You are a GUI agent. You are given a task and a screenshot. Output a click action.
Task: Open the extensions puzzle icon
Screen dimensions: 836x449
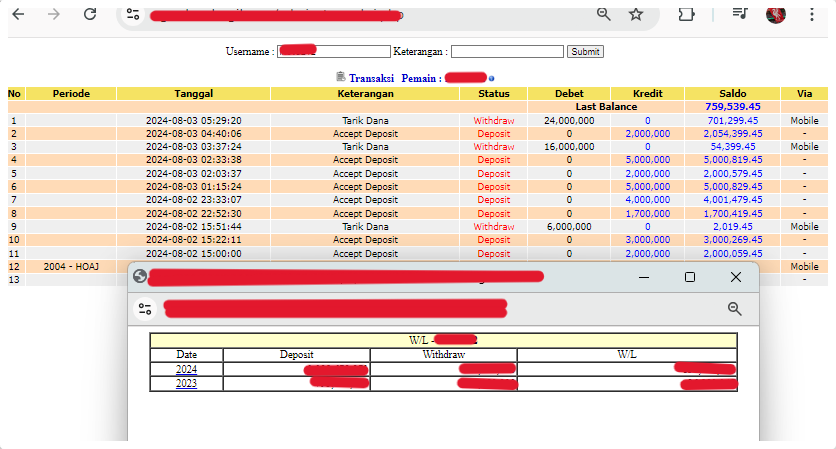coord(687,14)
